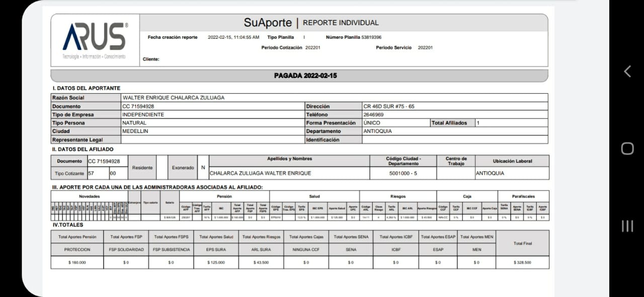
Task: Open the recent apps navigation button
Action: 627,226
